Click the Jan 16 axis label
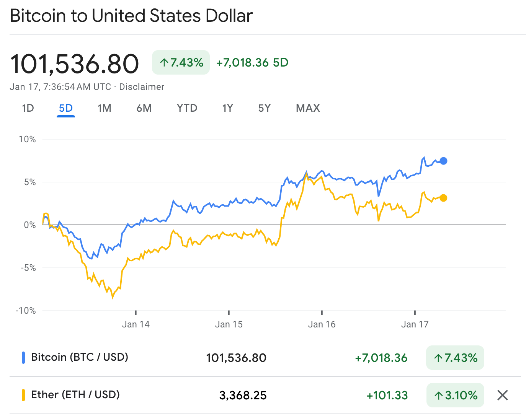The image size is (526, 420). click(322, 324)
